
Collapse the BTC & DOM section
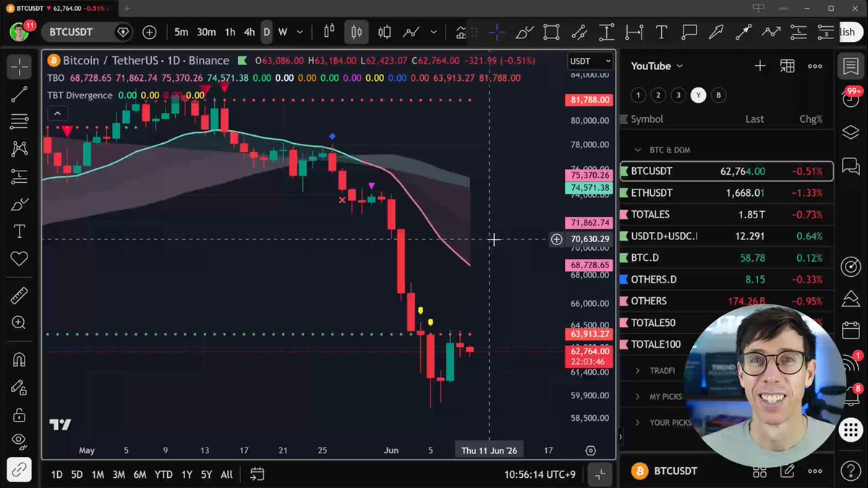pyautogui.click(x=637, y=150)
